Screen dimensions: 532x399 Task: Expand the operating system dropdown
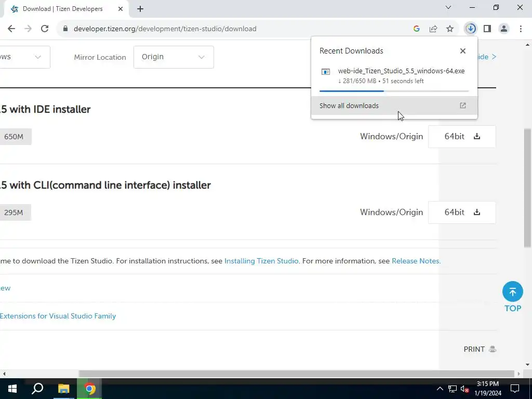(x=24, y=57)
